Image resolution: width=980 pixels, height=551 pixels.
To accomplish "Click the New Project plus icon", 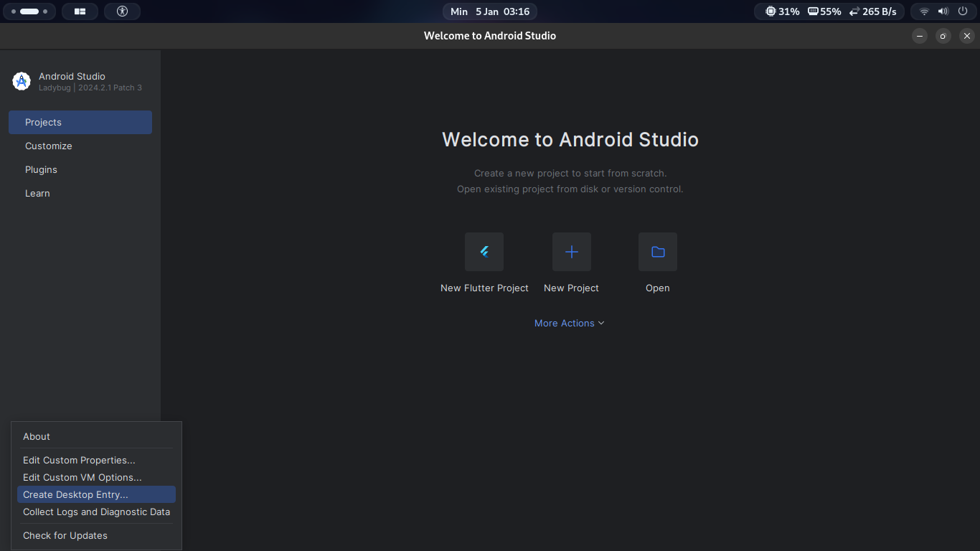I will tap(572, 252).
